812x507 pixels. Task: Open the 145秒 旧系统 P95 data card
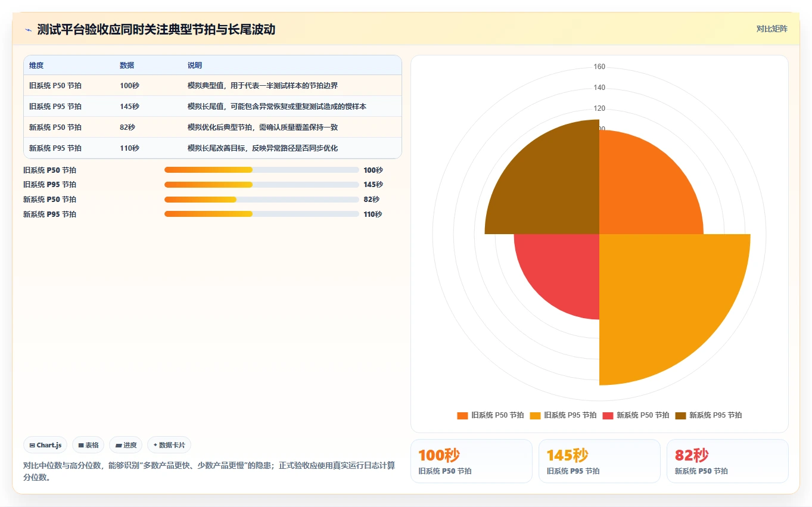(599, 461)
